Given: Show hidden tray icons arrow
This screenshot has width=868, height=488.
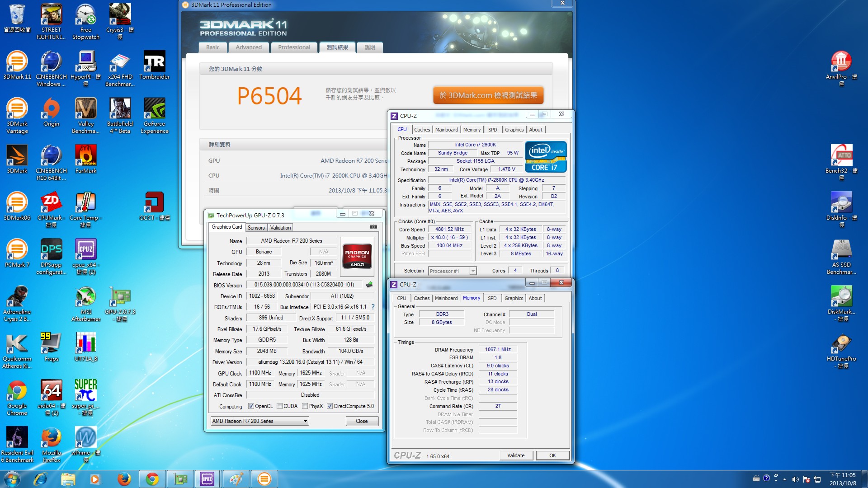Looking at the screenshot, I should click(784, 479).
